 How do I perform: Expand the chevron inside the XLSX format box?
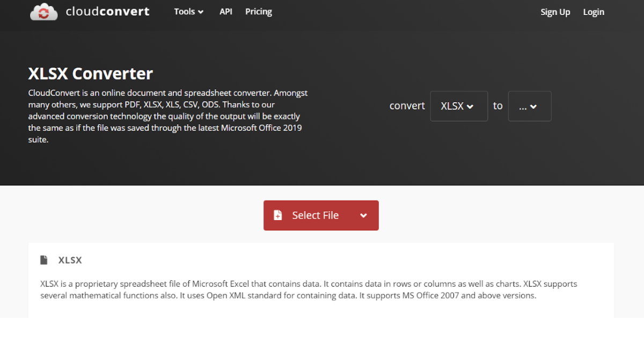tap(470, 106)
